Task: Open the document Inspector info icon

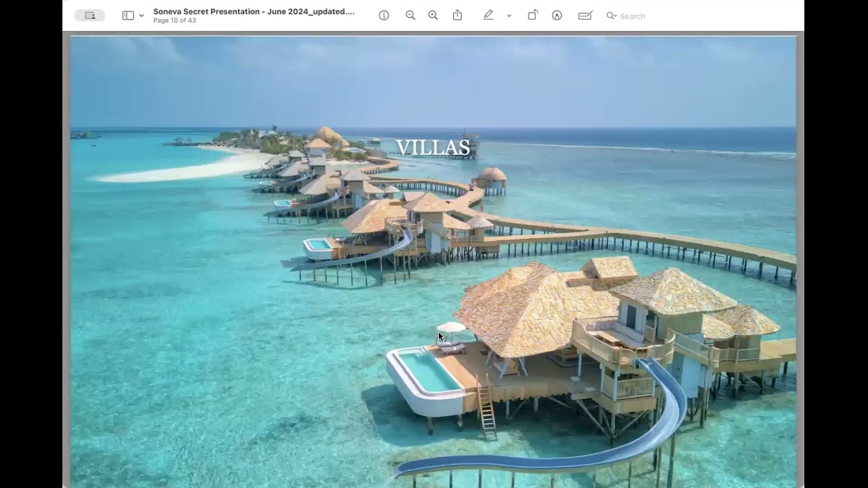Action: pos(384,16)
